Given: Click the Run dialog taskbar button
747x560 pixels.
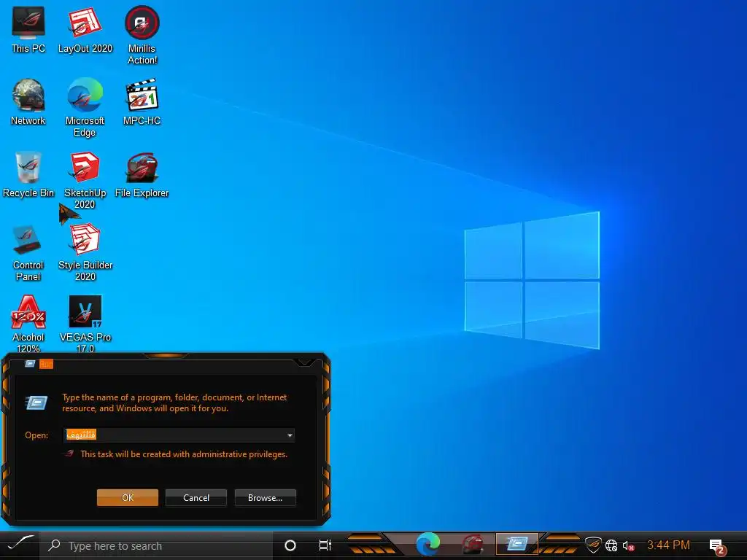Looking at the screenshot, I should [x=517, y=544].
